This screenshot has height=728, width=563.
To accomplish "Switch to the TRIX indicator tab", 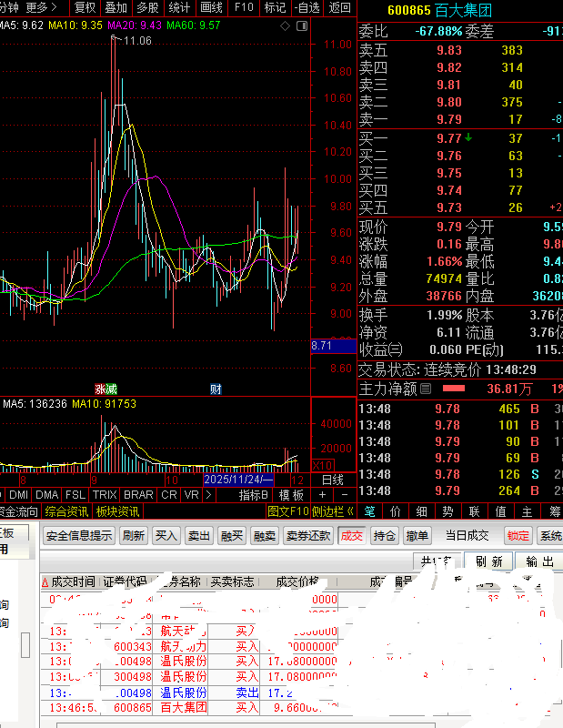I will coord(105,495).
